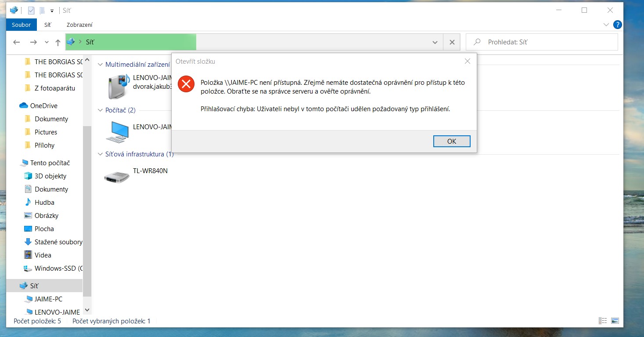Expand the address bar history dropdown
This screenshot has height=337, width=644.
coord(435,43)
